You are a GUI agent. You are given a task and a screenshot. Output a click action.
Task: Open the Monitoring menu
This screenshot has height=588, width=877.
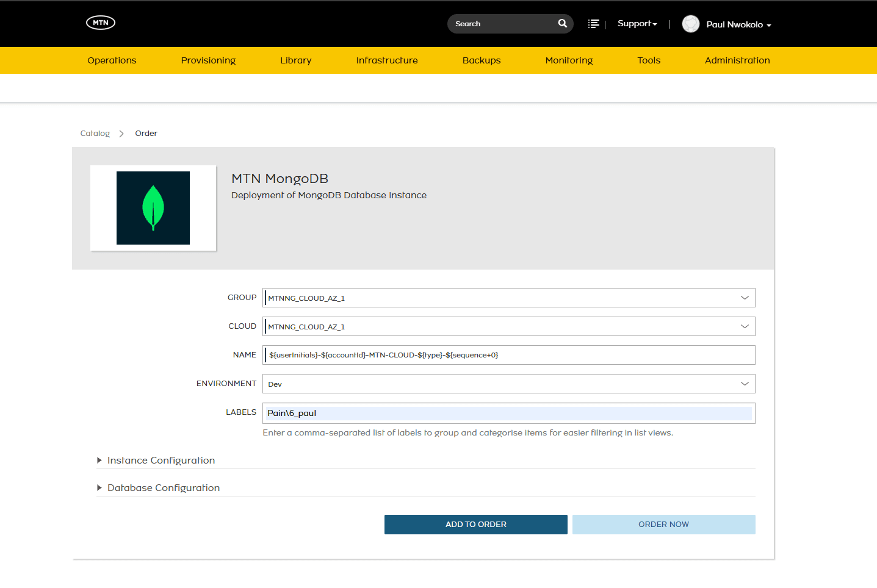click(569, 60)
